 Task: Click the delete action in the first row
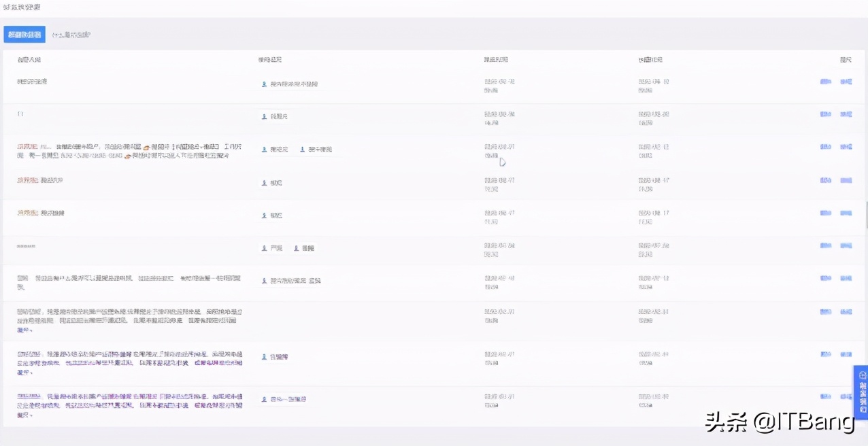pyautogui.click(x=846, y=81)
